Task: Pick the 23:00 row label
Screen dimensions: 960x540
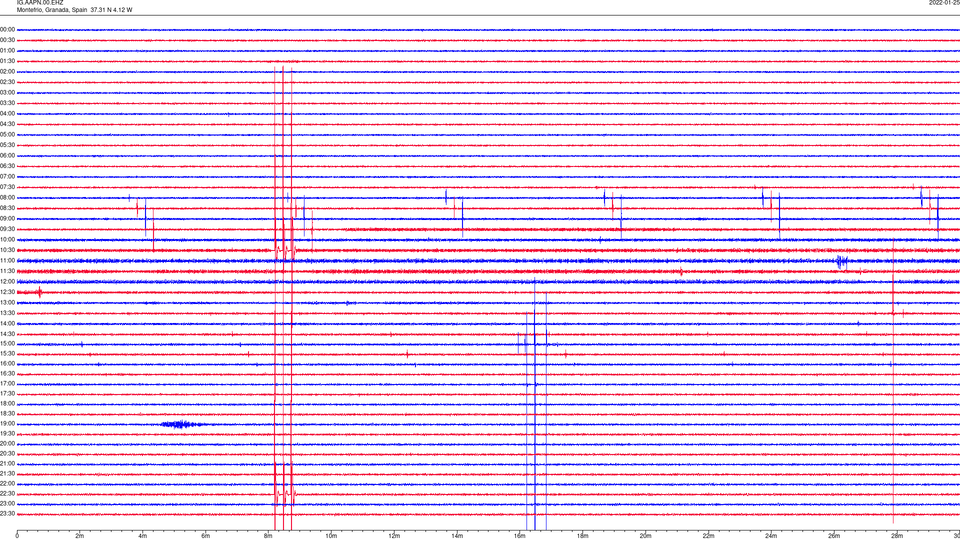Action: click(7, 504)
